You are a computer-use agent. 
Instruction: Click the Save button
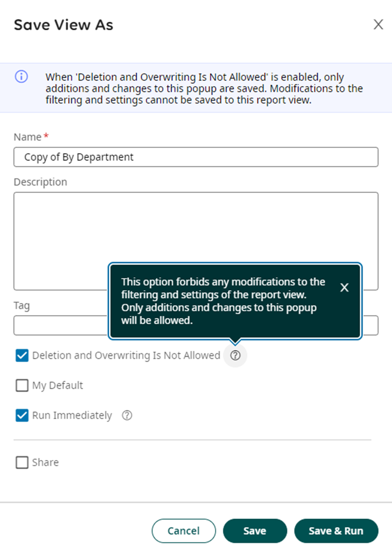click(x=255, y=531)
